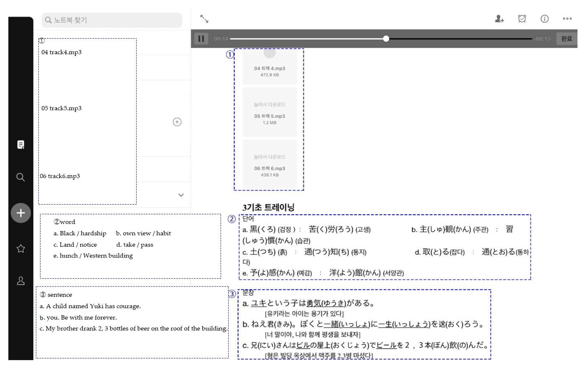Open search from the left sidebar
This screenshot has width=588, height=368.
(x=21, y=177)
